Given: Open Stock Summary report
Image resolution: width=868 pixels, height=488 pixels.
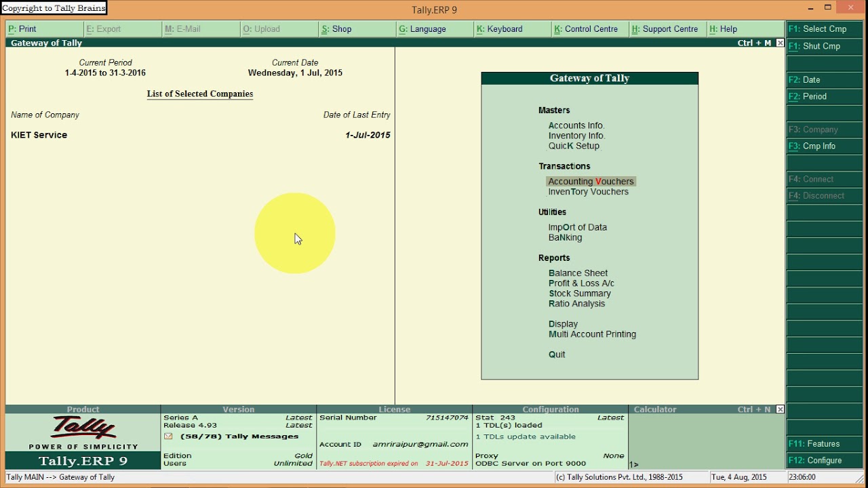Looking at the screenshot, I should click(x=580, y=293).
